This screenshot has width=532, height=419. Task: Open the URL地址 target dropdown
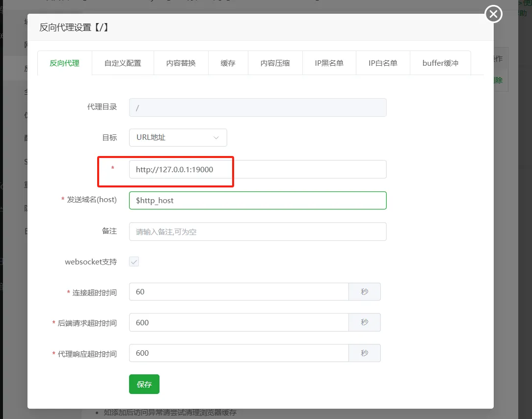[178, 137]
